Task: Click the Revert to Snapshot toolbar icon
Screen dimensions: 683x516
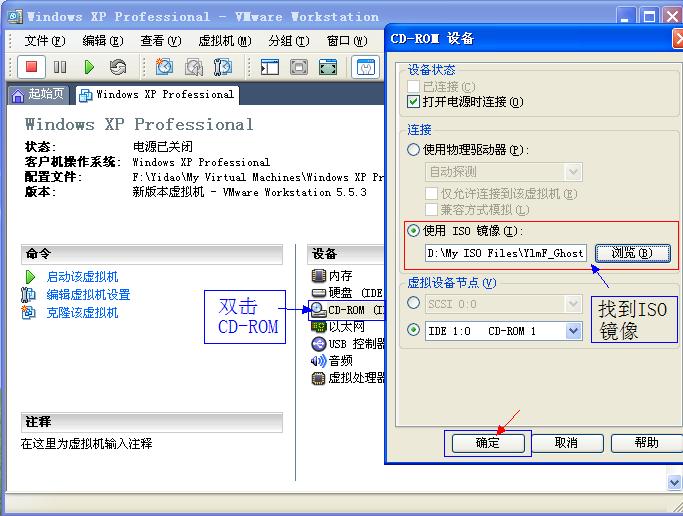Action: pyautogui.click(x=194, y=67)
